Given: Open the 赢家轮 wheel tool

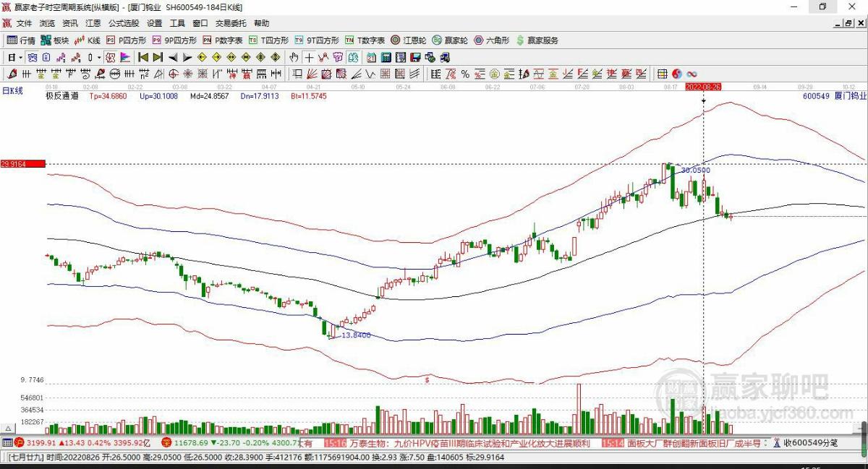Looking at the screenshot, I should (x=450, y=40).
